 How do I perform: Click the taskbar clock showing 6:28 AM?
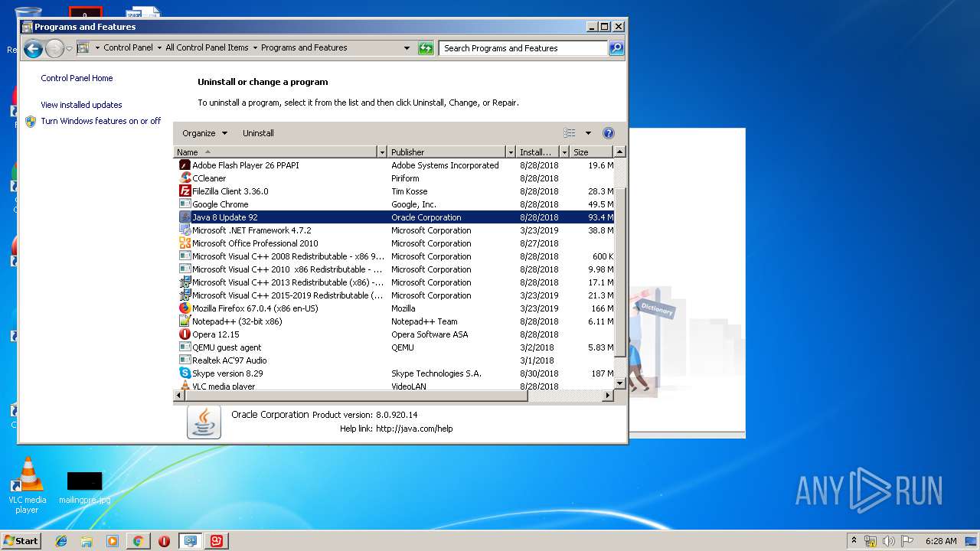point(940,541)
